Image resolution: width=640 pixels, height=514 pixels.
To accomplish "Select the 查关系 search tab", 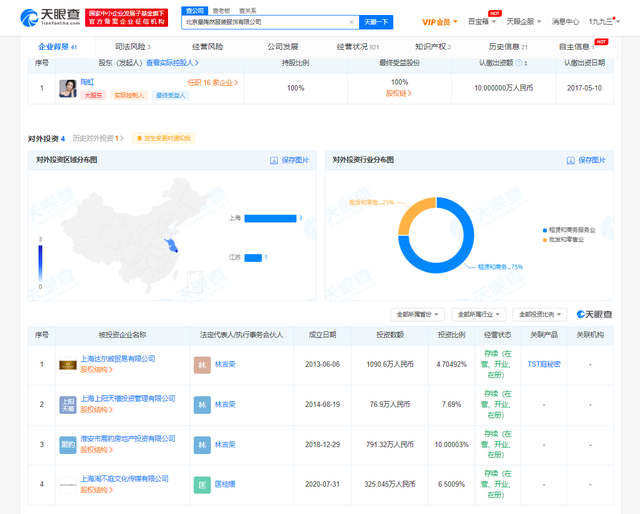I will click(x=248, y=11).
